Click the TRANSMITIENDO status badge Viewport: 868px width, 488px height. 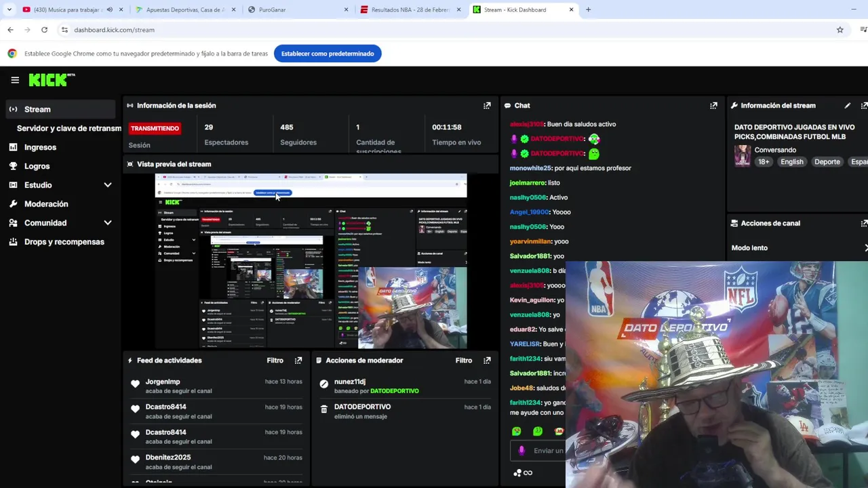pos(155,128)
